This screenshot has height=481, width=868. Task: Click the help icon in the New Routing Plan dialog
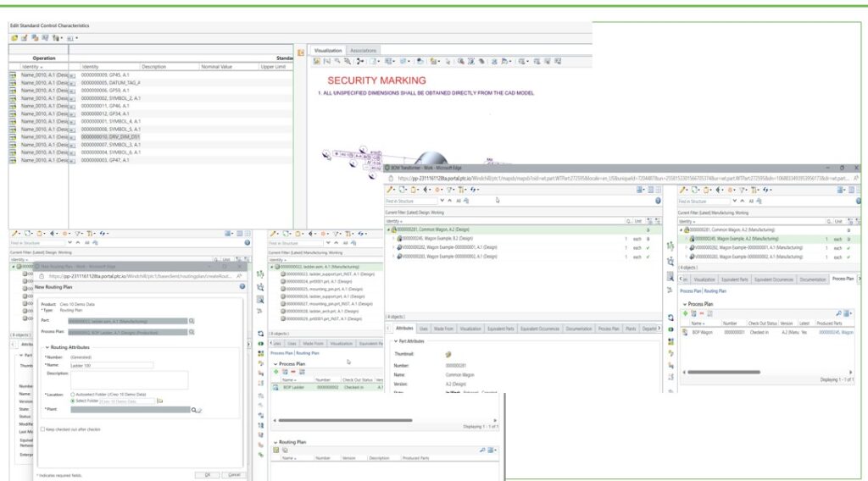pos(242,286)
